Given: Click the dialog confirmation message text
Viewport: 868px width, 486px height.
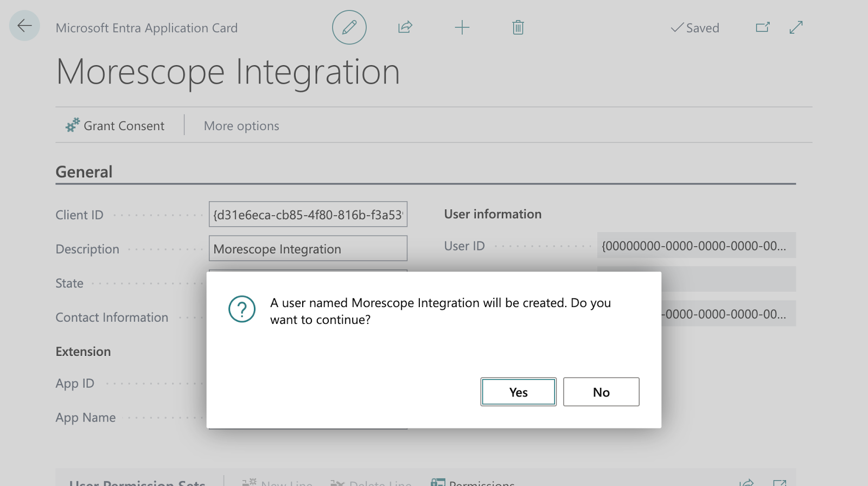Looking at the screenshot, I should [441, 311].
